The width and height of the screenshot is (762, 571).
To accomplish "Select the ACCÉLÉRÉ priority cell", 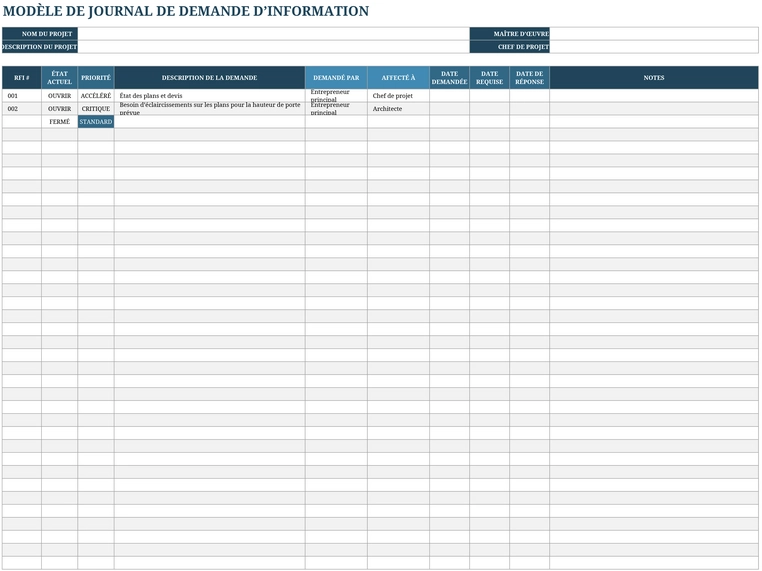I will [x=96, y=96].
